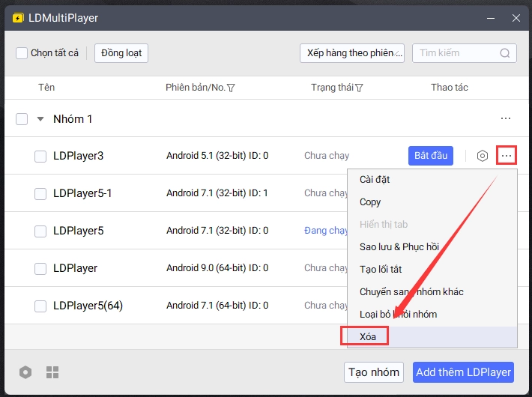Select the LDPlayer3 checkbox
Image resolution: width=532 pixels, height=397 pixels.
(x=40, y=157)
